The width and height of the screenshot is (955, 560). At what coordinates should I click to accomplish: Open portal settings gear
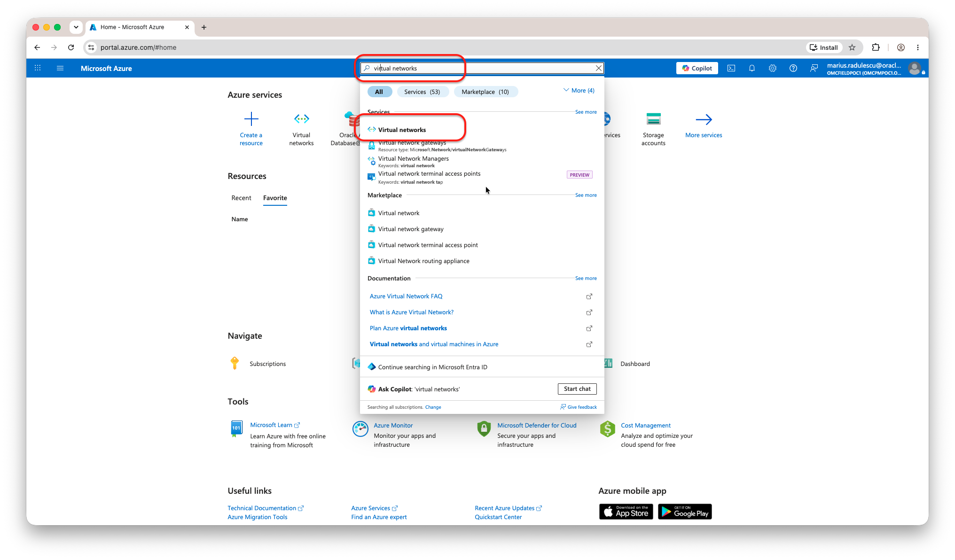pos(773,68)
